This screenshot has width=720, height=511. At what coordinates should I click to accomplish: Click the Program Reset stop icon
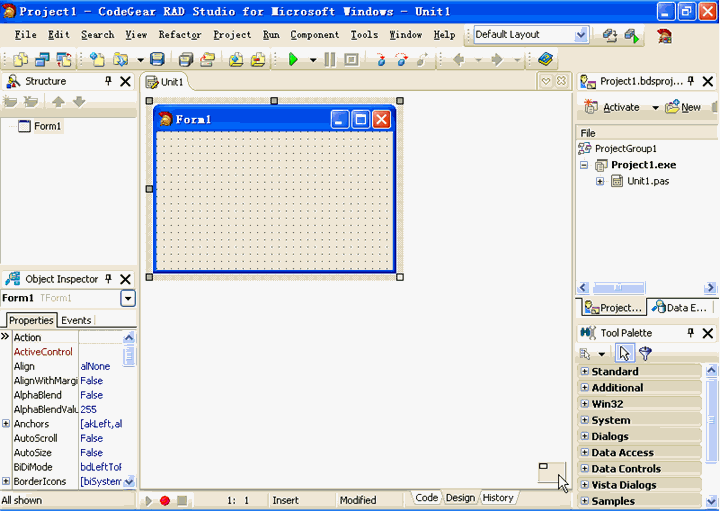pyautogui.click(x=351, y=59)
